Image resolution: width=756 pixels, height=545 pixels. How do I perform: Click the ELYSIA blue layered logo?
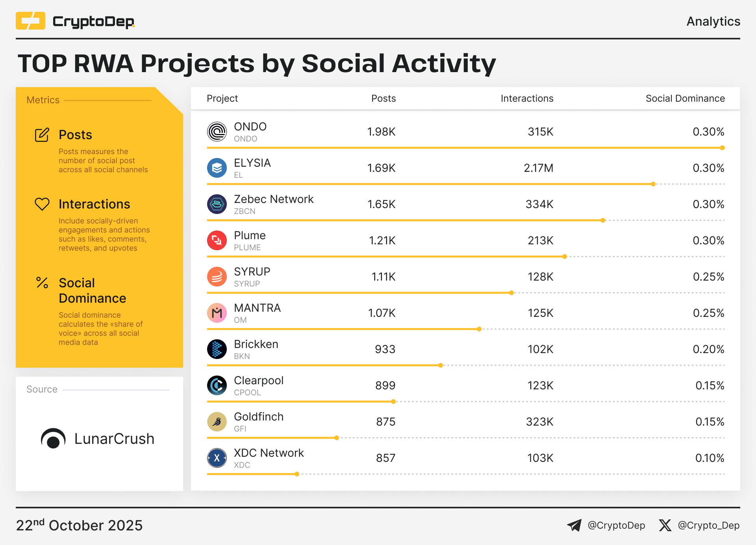[x=217, y=168]
